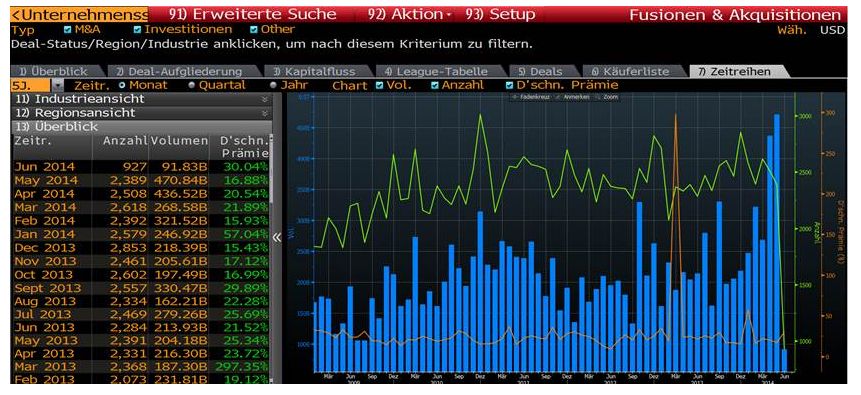Open 93) Setup
The height and width of the screenshot is (395, 861).
tap(500, 14)
